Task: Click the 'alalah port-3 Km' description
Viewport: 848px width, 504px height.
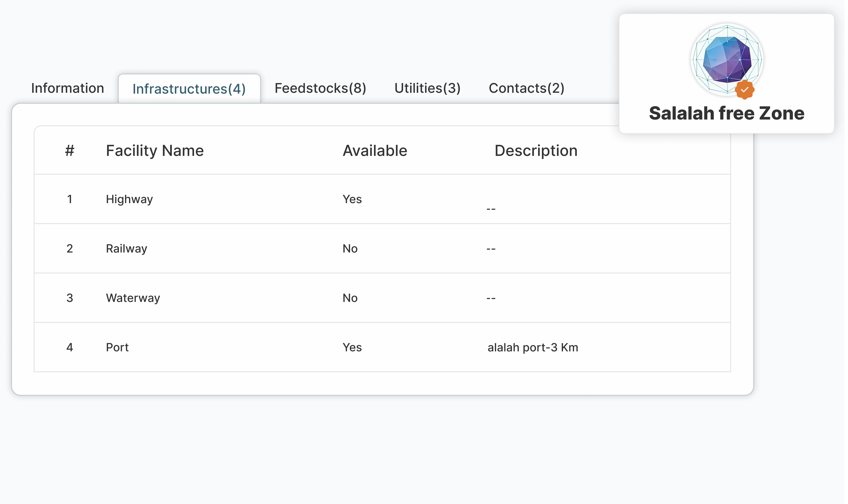Action: [x=533, y=347]
